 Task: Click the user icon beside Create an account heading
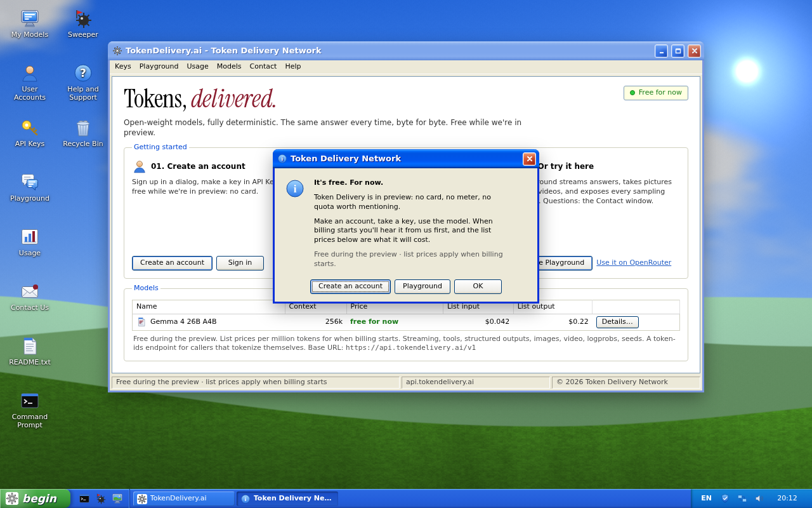[x=140, y=166]
